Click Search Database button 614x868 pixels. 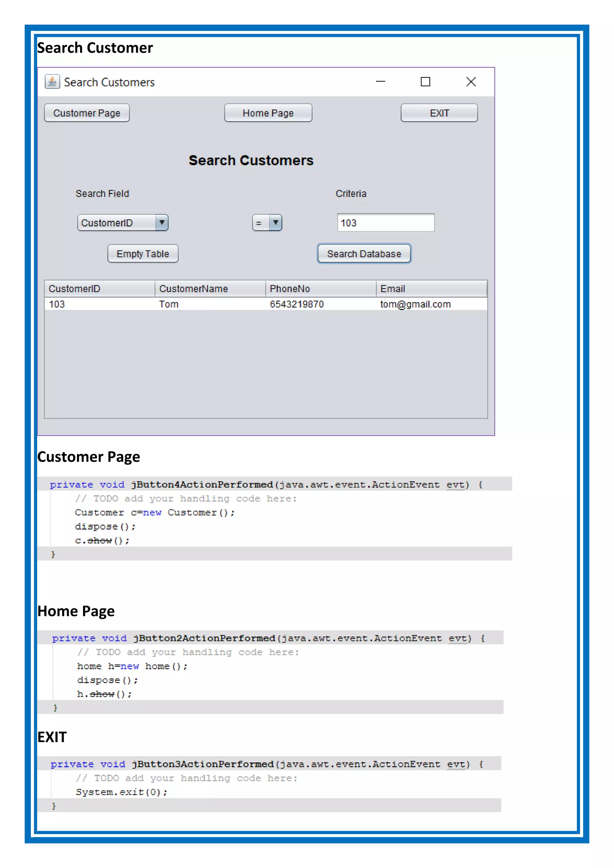(x=364, y=254)
